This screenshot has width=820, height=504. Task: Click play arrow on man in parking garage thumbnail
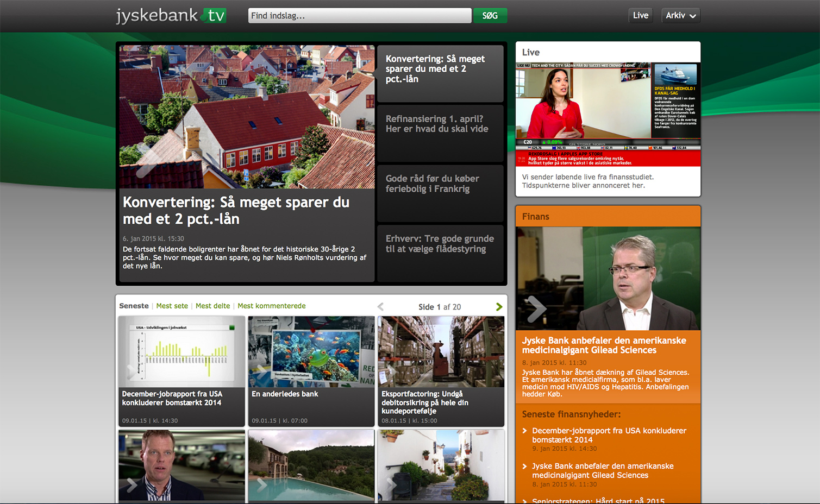point(132,484)
